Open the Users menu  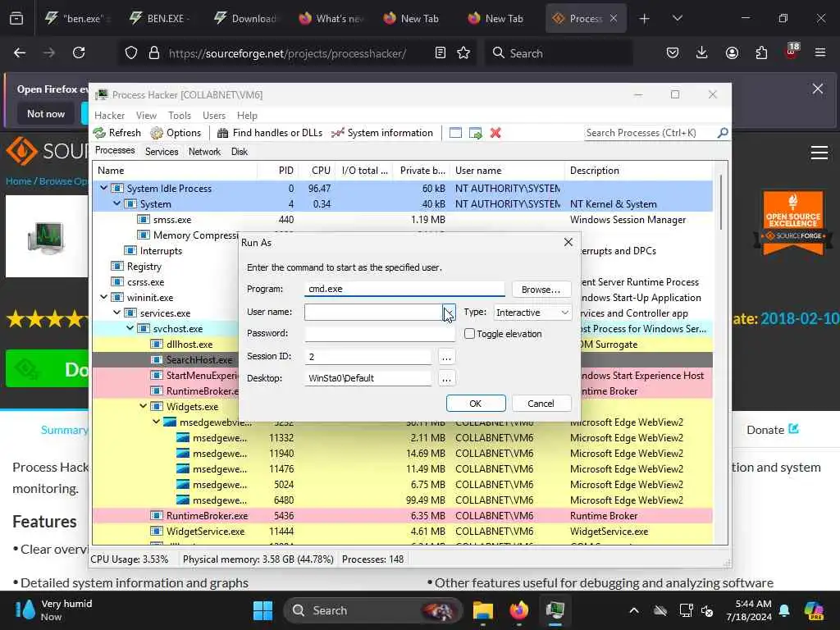214,116
